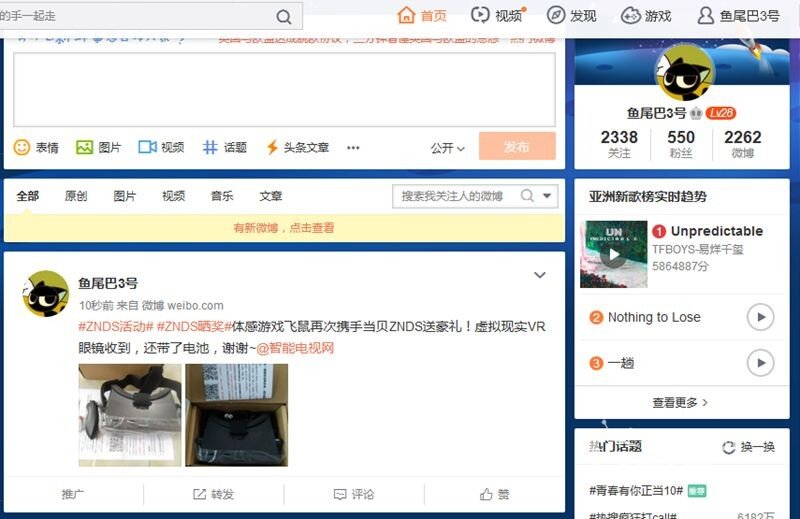Image resolution: width=800 pixels, height=519 pixels.
Task: Insert a hashtag topic with 话题
Action: (224, 147)
